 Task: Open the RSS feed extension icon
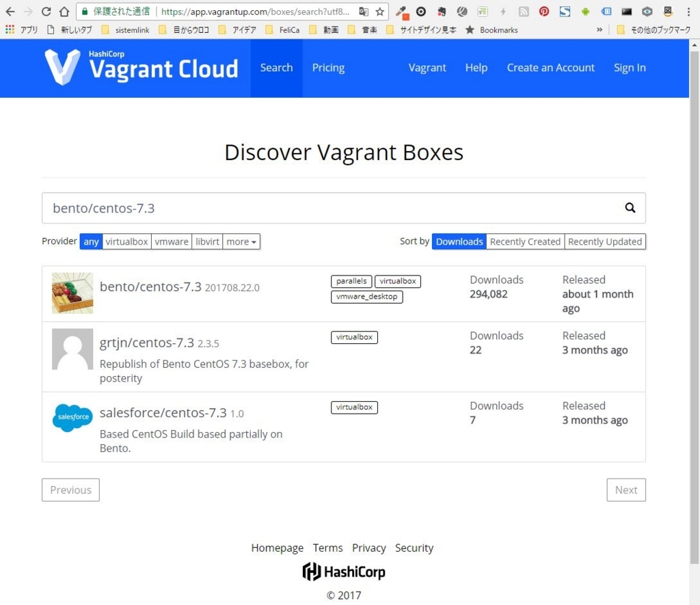(524, 12)
